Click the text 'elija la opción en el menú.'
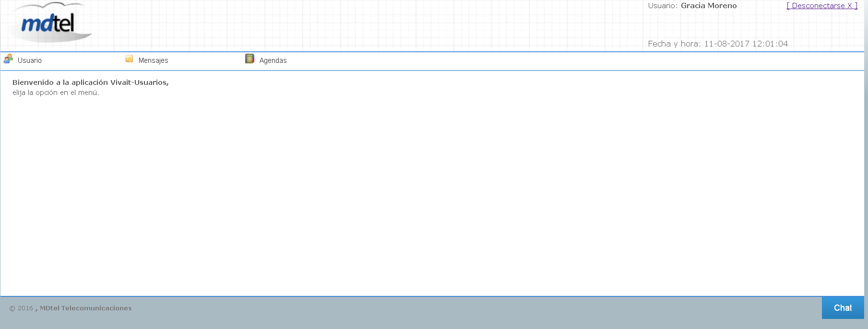 [56, 93]
